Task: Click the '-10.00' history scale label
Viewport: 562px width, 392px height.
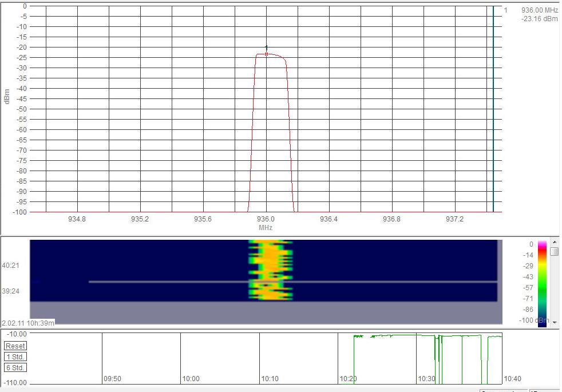Action: (17, 334)
